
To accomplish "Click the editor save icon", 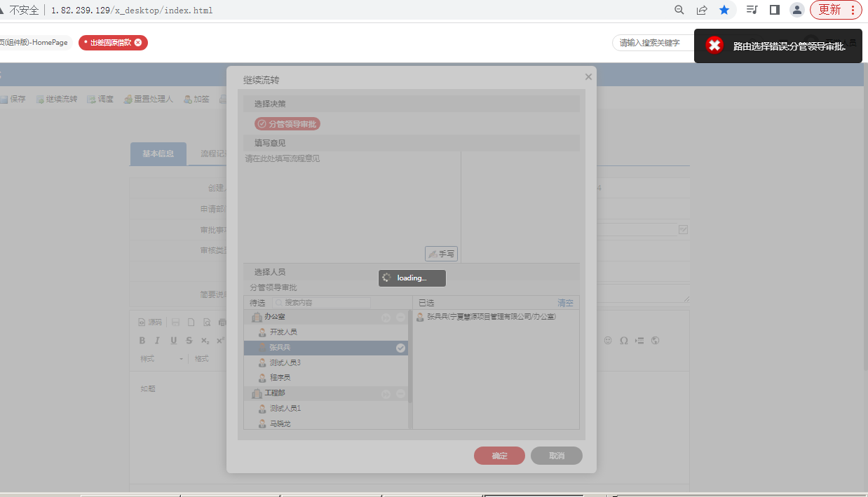I will click(x=176, y=322).
